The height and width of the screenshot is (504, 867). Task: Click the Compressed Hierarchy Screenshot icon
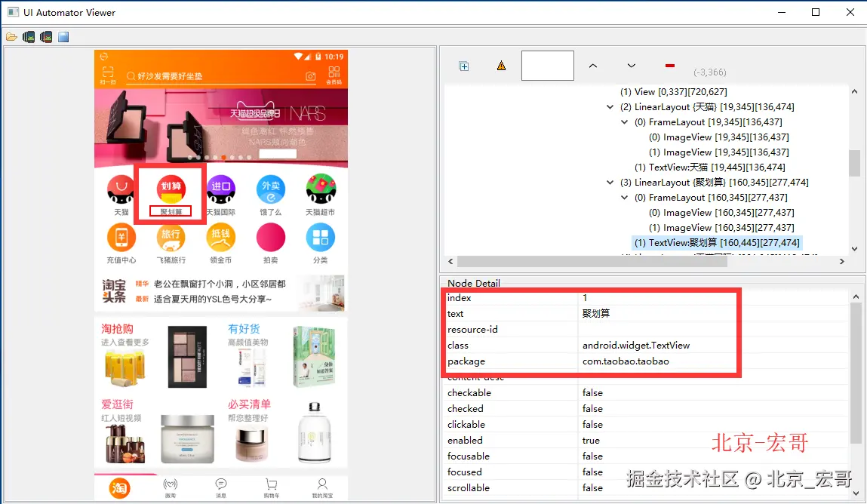(46, 37)
